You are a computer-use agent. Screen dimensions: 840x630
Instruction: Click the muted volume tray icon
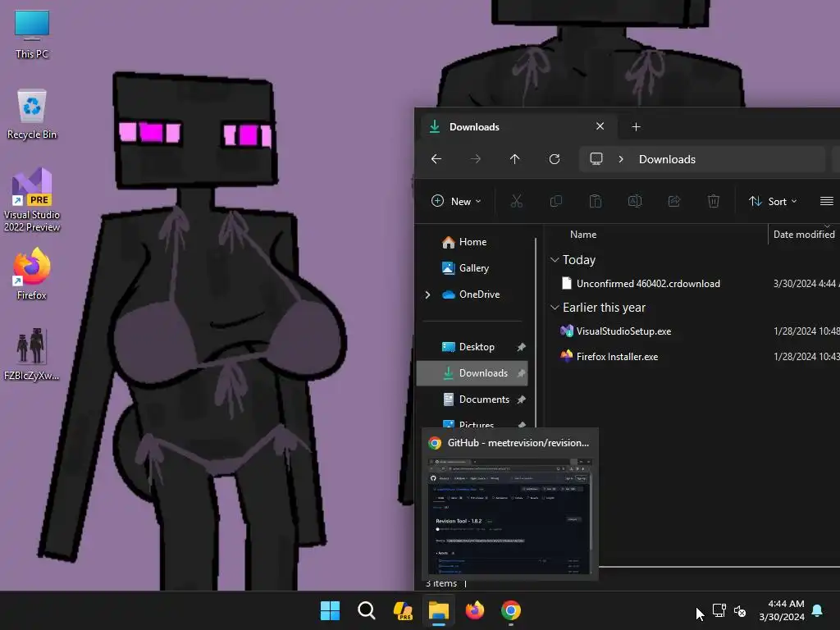click(x=740, y=610)
